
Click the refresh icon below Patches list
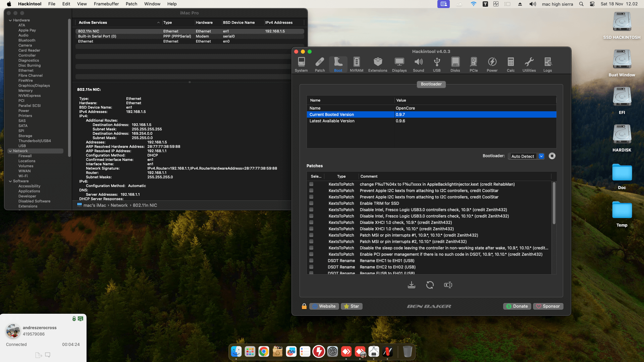pos(430,285)
